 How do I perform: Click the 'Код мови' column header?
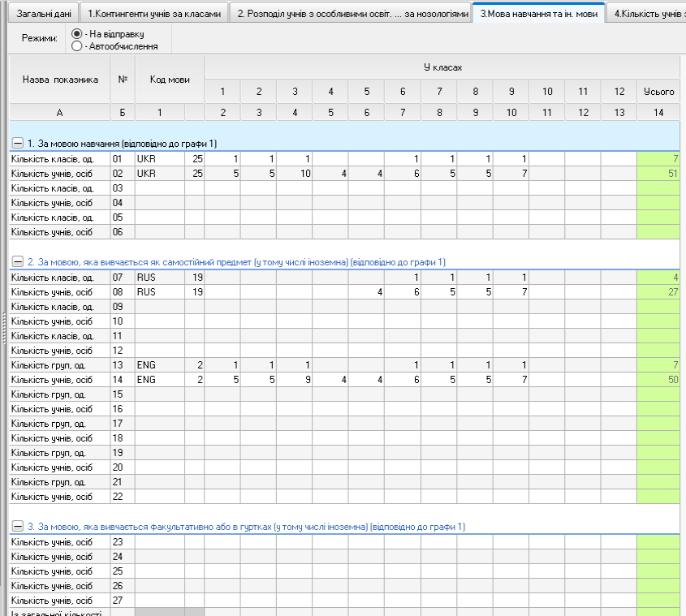pyautogui.click(x=169, y=80)
